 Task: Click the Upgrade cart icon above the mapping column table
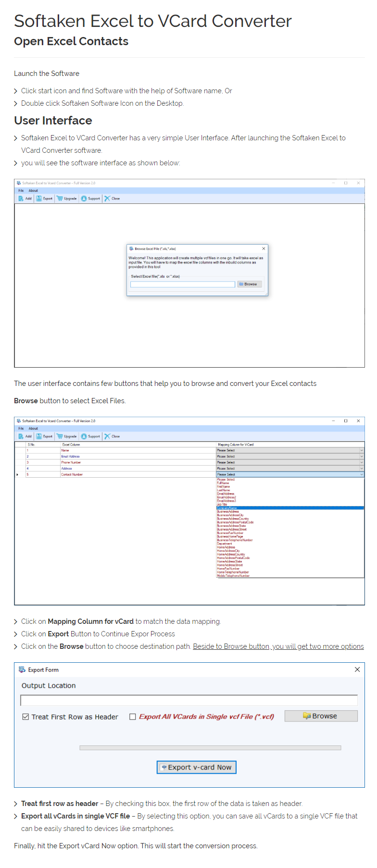coord(60,436)
